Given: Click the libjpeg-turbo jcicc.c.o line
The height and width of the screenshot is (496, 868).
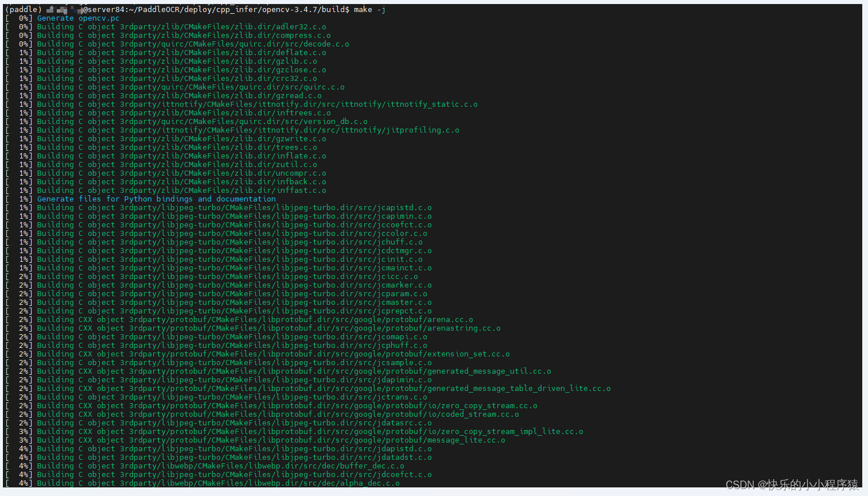Looking at the screenshot, I should point(212,276).
